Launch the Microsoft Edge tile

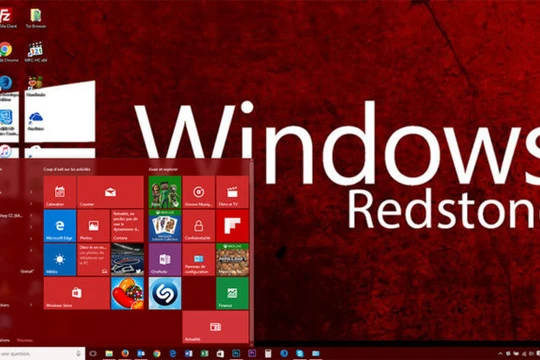(x=60, y=226)
